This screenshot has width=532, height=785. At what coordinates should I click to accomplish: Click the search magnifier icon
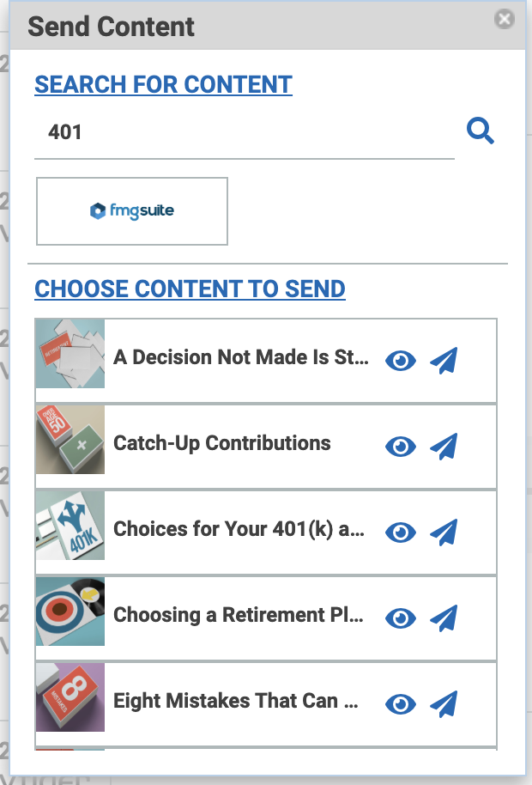click(480, 131)
